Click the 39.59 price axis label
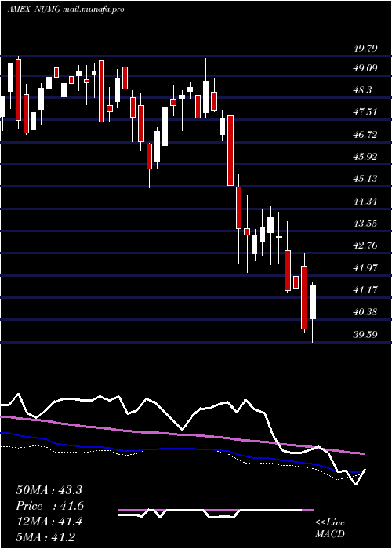 [365, 334]
